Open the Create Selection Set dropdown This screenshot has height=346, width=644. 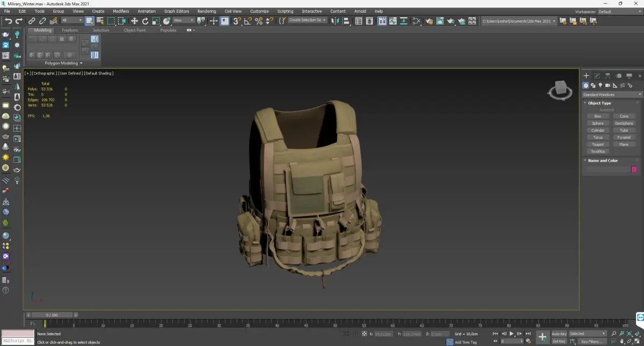click(x=308, y=20)
